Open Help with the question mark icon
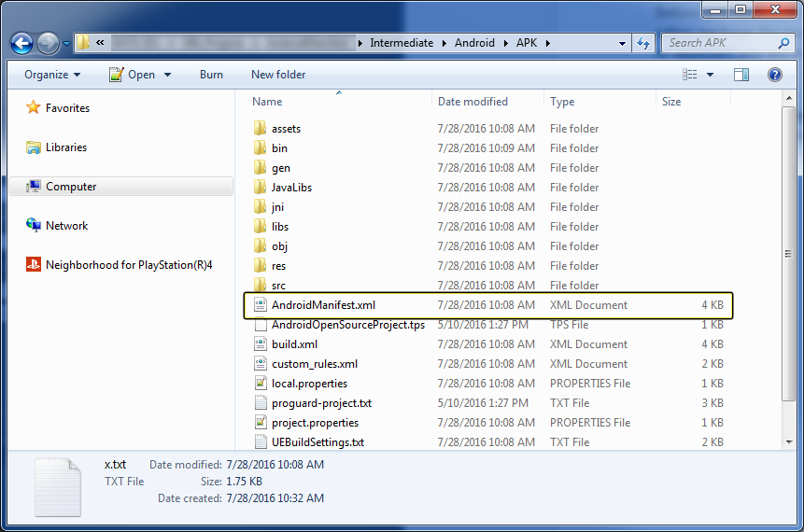The width and height of the screenshot is (804, 532). point(775,75)
